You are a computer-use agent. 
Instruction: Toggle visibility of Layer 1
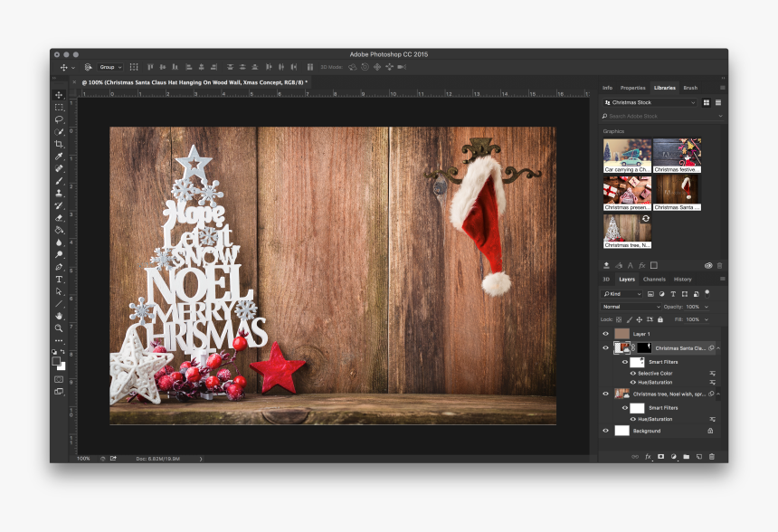point(605,332)
